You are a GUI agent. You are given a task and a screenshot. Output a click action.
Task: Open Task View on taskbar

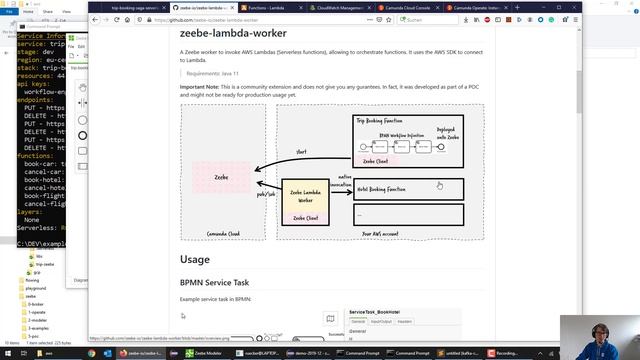coord(23,353)
